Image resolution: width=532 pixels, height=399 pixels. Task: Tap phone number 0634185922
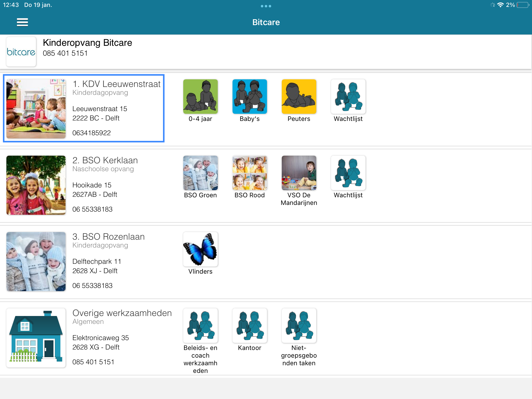(x=92, y=133)
